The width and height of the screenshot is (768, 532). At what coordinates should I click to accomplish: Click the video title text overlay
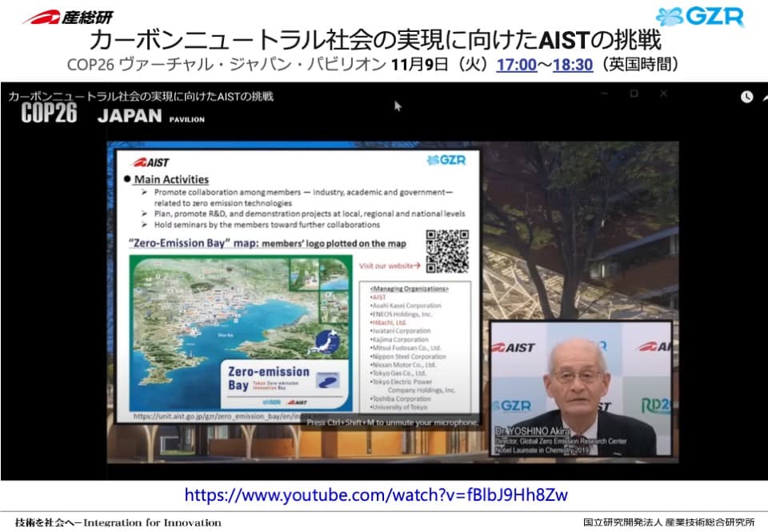pos(141,97)
